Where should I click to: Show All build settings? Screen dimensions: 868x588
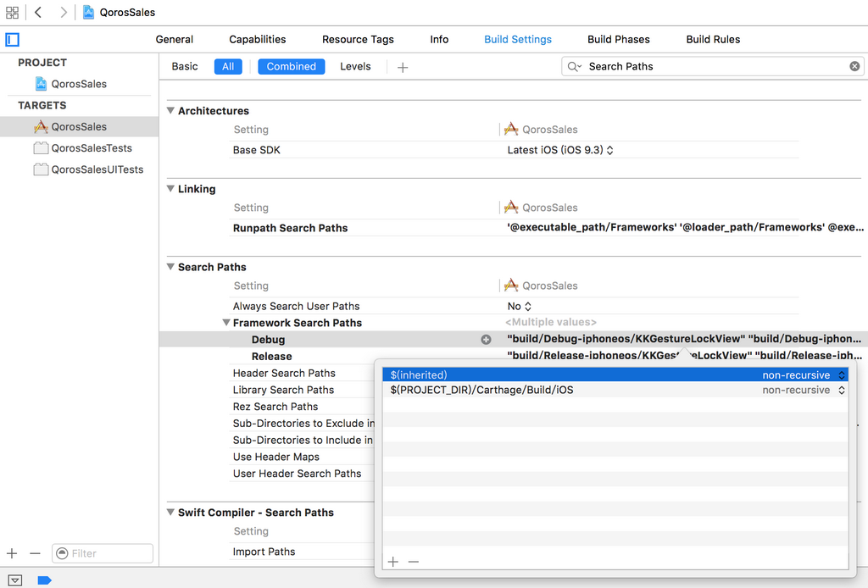pos(228,66)
